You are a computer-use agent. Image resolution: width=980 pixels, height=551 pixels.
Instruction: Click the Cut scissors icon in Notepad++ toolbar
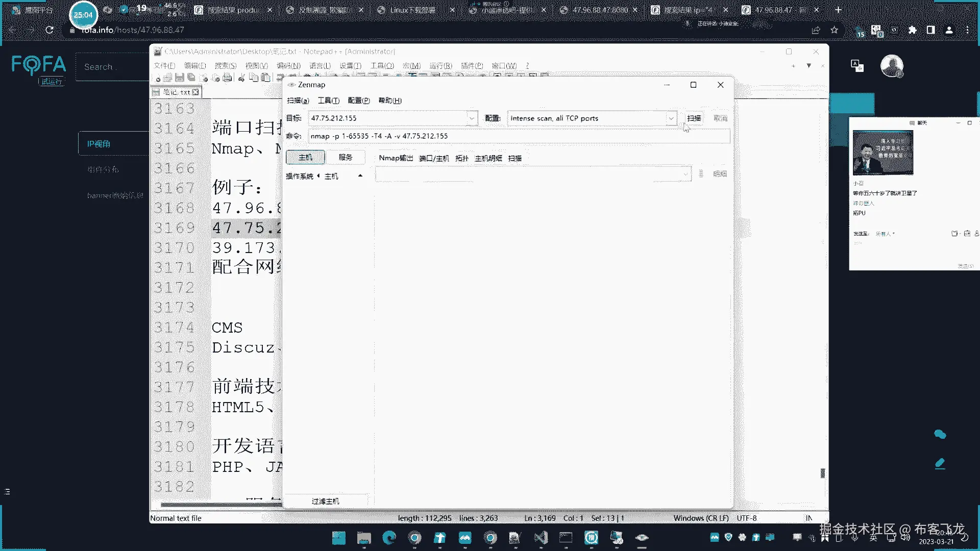pos(241,78)
